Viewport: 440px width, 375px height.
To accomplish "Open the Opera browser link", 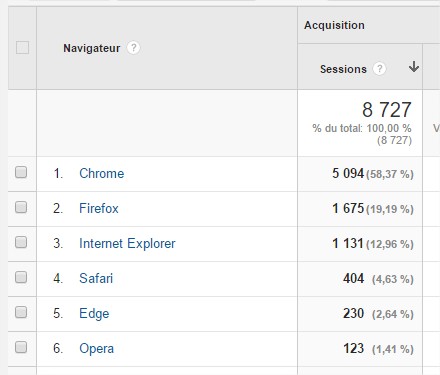I will click(x=97, y=349).
